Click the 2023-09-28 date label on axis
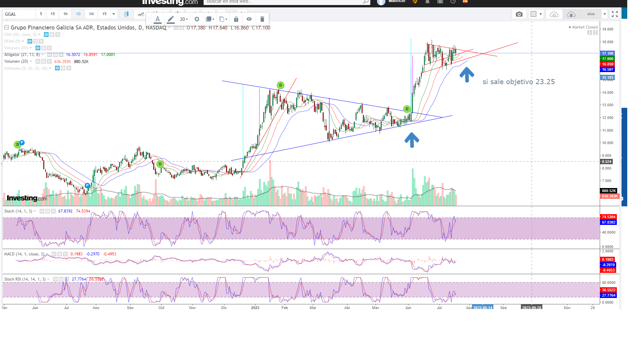Image resolution: width=644 pixels, height=362 pixels. (x=532, y=307)
